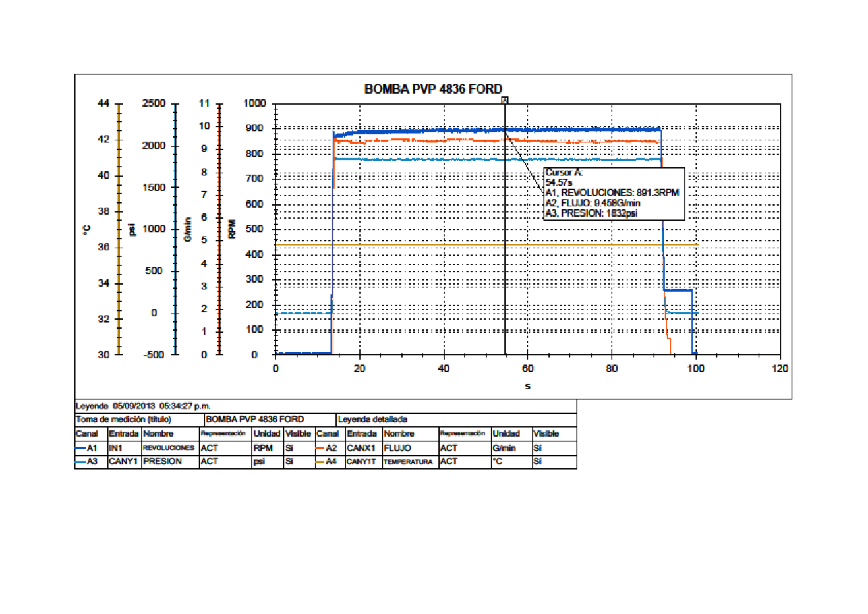This screenshot has height=614, width=868.
Task: Click the 2500 tick on the psi axis
Action: click(154, 103)
